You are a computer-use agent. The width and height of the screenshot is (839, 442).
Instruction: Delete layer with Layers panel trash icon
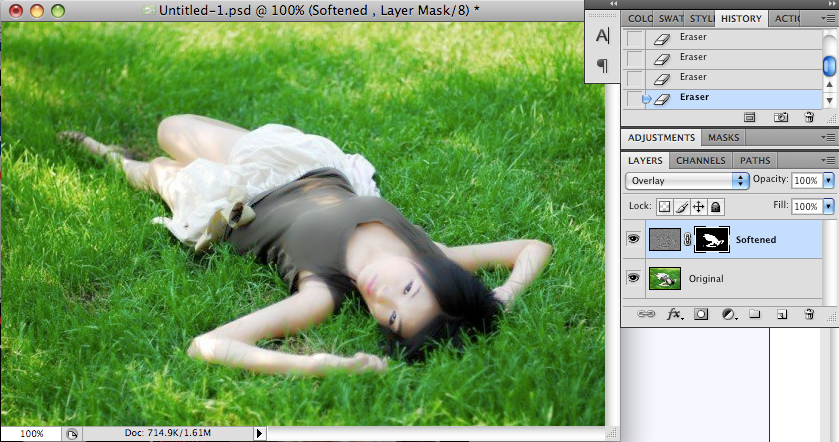click(x=809, y=314)
